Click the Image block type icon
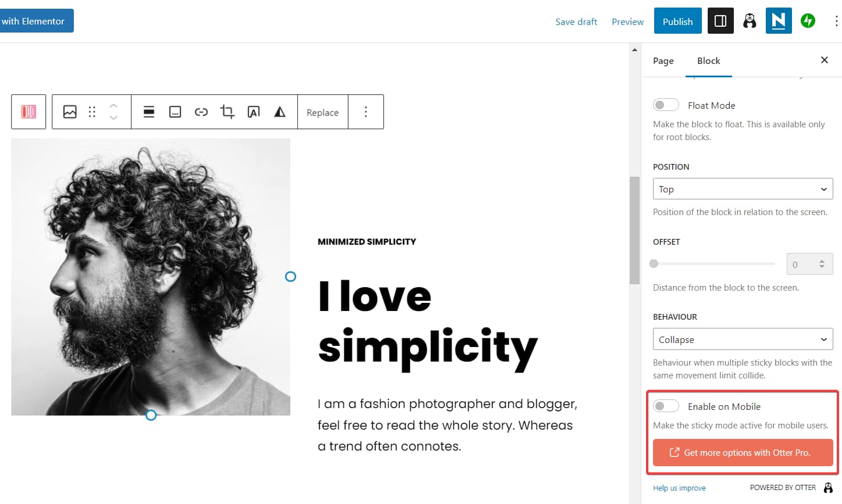Image resolution: width=842 pixels, height=504 pixels. (x=70, y=112)
